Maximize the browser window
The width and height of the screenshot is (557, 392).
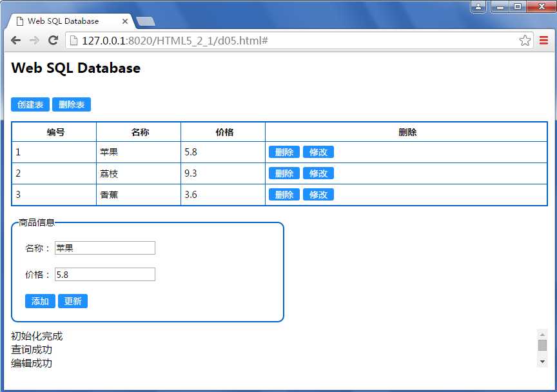tap(518, 6)
